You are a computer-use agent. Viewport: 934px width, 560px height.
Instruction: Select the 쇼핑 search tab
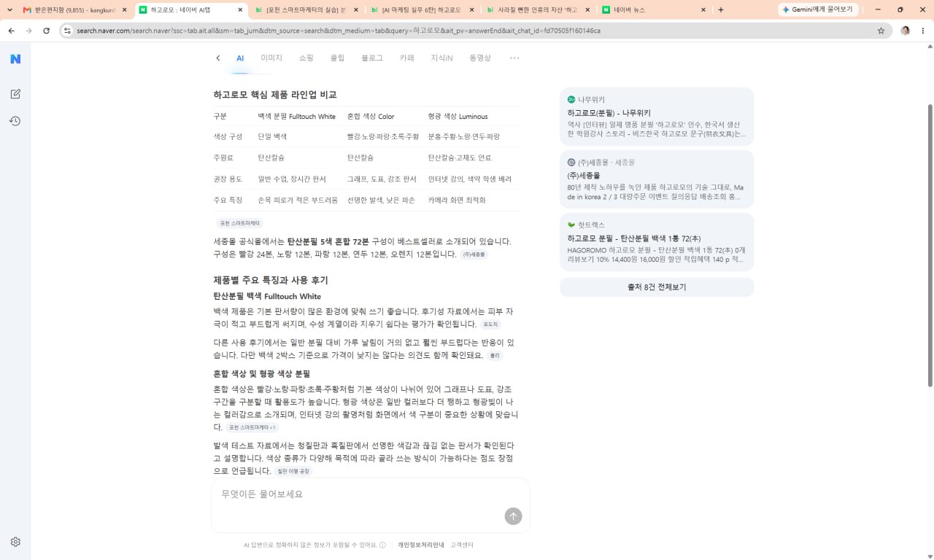[x=306, y=58]
